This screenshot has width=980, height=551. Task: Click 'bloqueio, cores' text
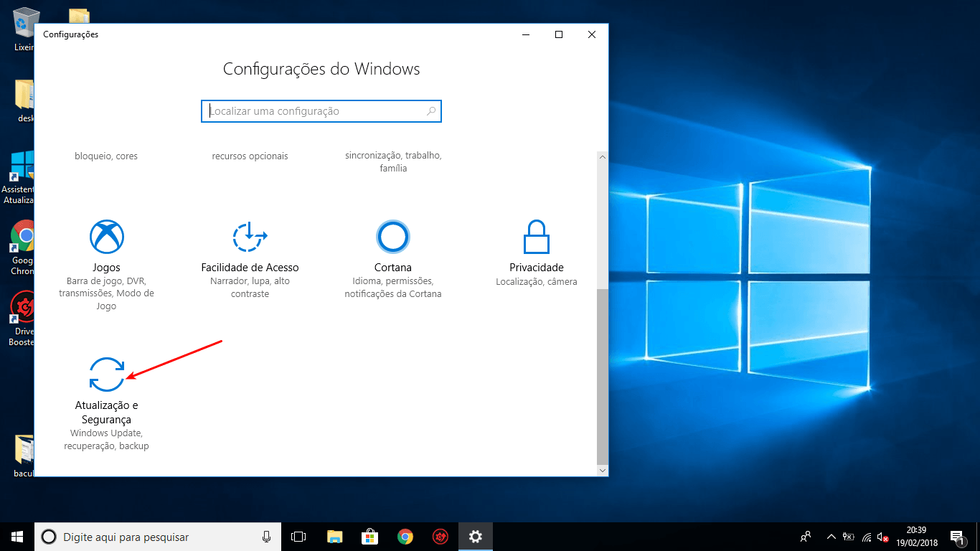[x=106, y=156]
